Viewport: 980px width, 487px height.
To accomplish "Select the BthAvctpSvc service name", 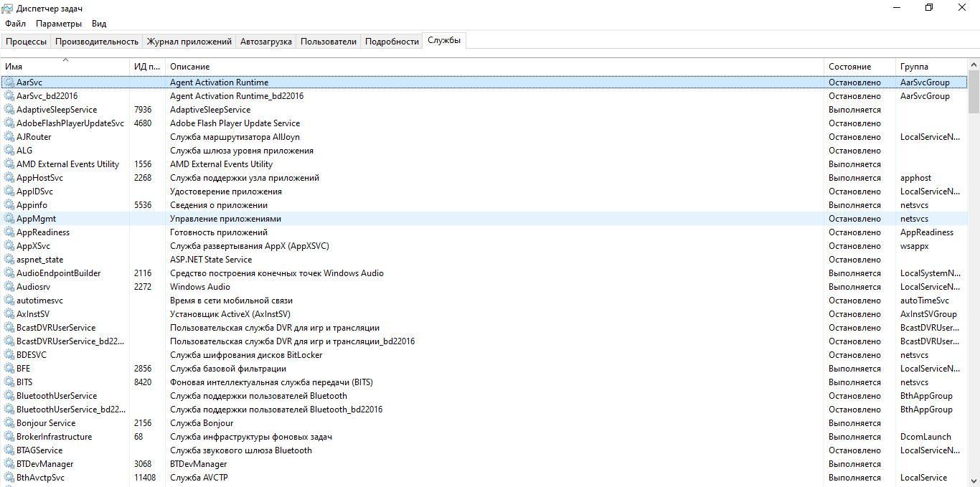I will point(40,478).
